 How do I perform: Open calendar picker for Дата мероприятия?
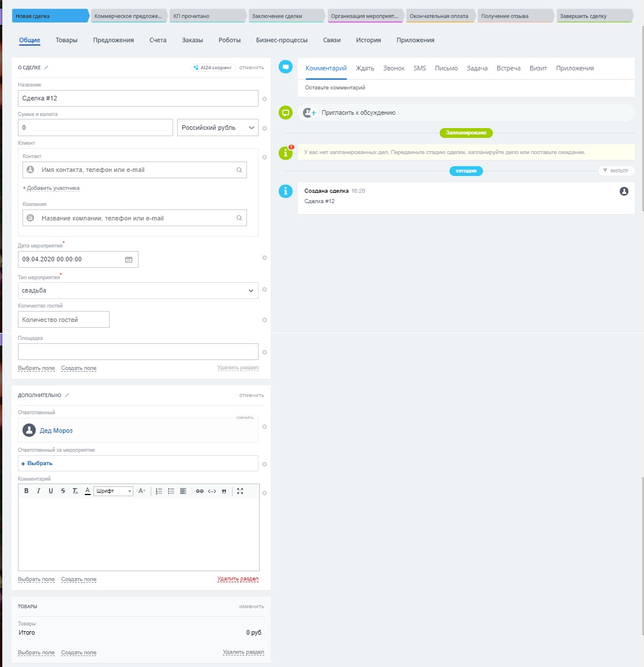click(129, 260)
